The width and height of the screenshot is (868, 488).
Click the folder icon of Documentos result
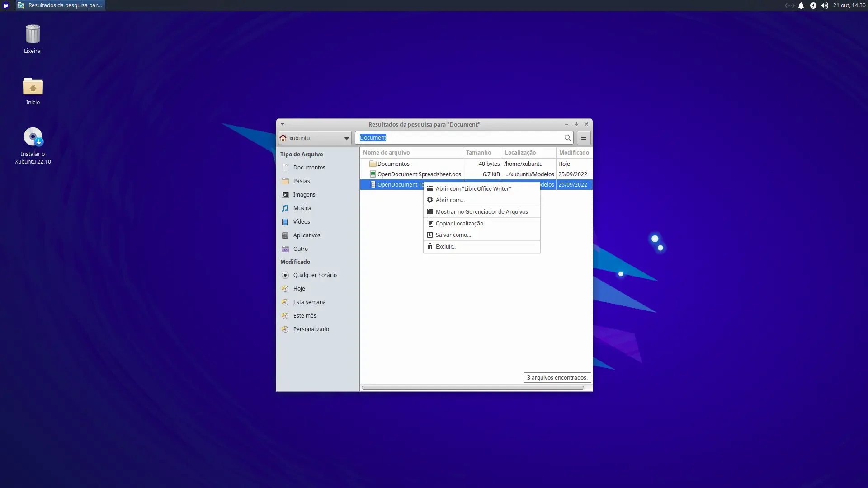point(373,164)
